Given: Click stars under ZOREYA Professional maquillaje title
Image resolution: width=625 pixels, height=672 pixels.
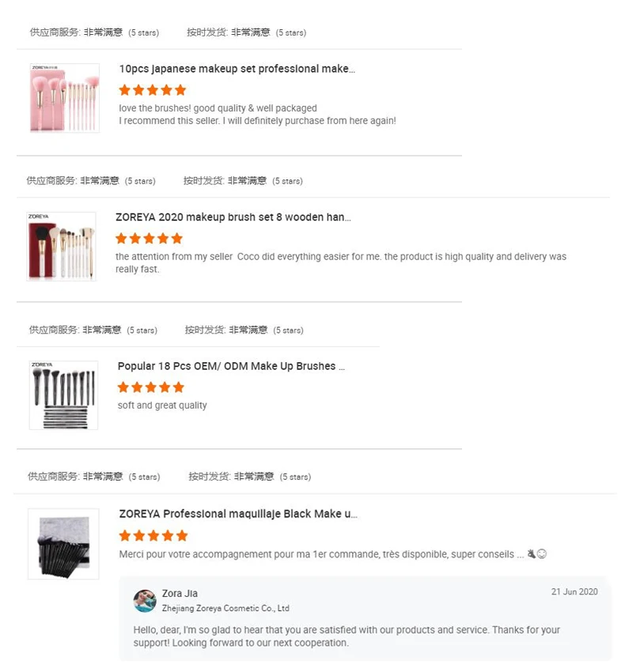Looking at the screenshot, I should pyautogui.click(x=153, y=535).
